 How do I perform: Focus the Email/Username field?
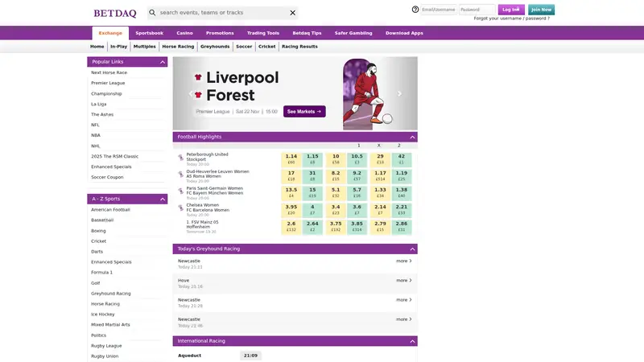coord(438,10)
